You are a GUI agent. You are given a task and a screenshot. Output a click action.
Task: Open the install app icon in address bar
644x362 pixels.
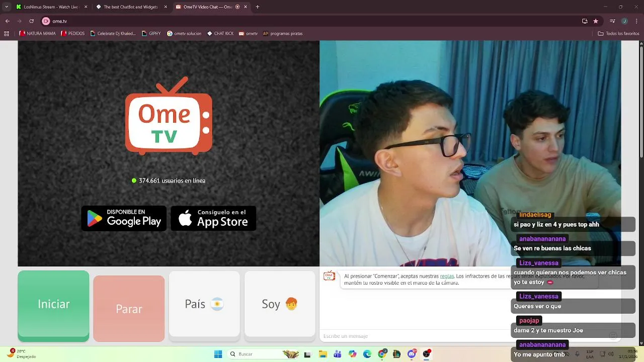tap(585, 21)
